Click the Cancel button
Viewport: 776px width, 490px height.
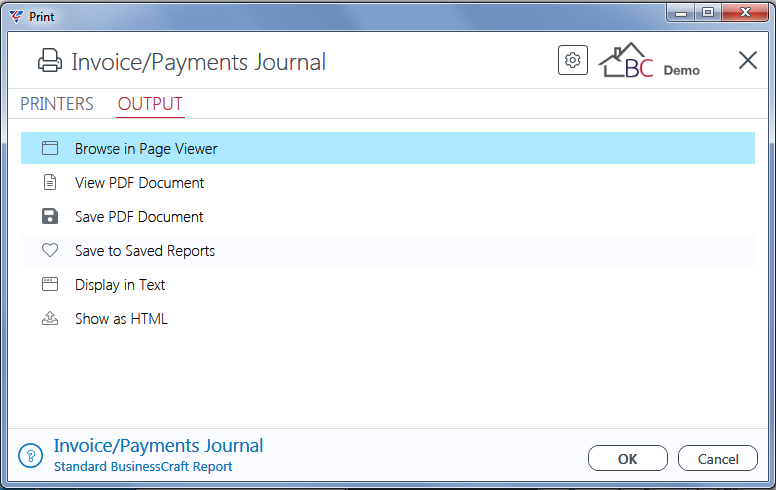718,458
